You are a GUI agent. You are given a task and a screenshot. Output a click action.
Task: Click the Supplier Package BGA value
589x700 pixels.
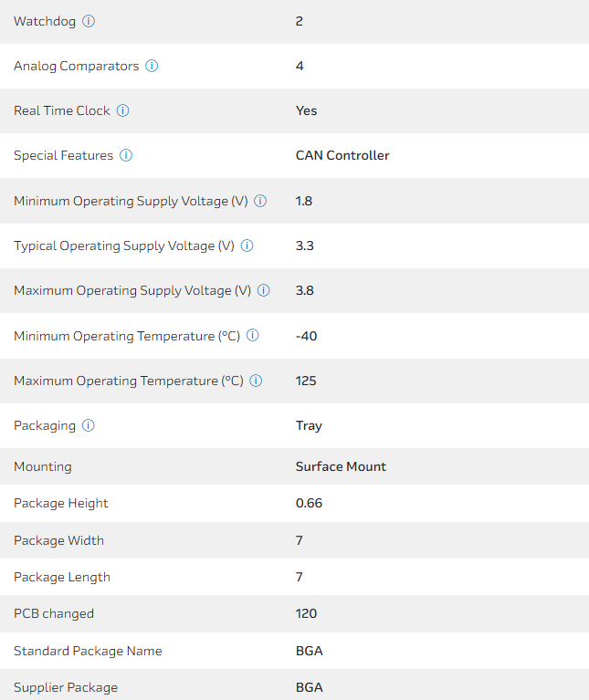point(309,687)
